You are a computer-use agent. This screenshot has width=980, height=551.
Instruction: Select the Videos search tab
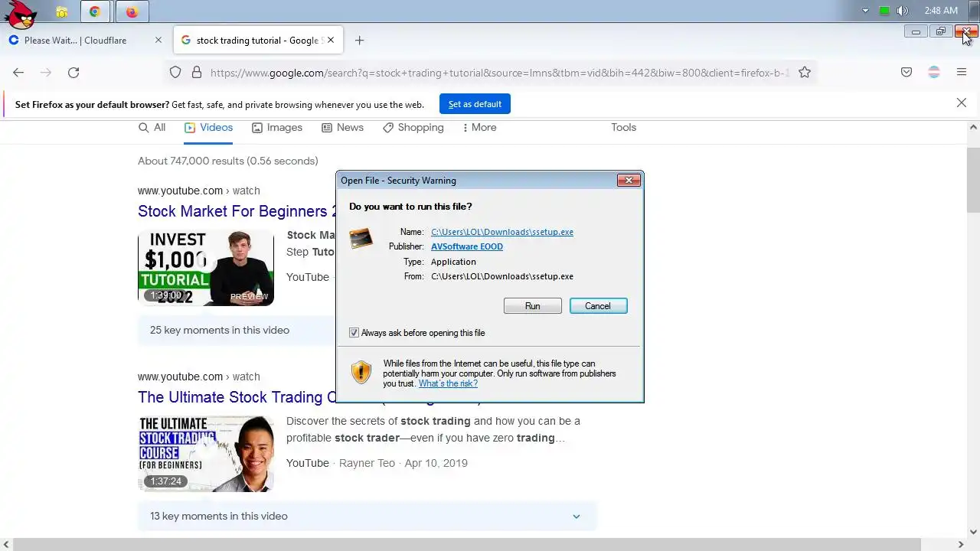(x=208, y=128)
